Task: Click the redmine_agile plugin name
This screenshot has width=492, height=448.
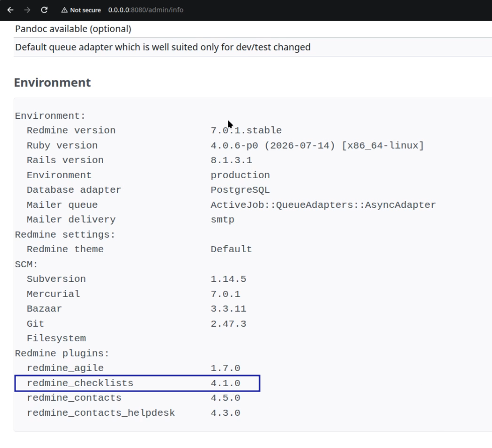Action: click(65, 368)
